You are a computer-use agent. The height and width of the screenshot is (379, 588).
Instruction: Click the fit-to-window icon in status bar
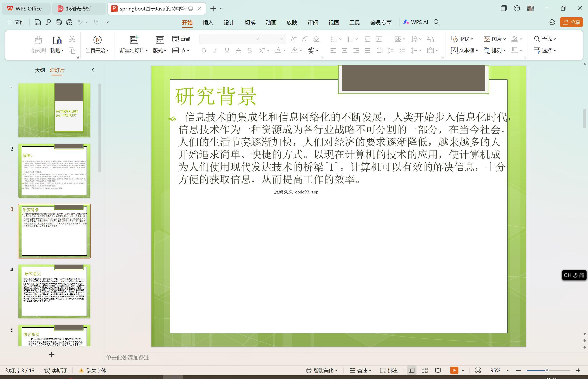tap(478, 370)
